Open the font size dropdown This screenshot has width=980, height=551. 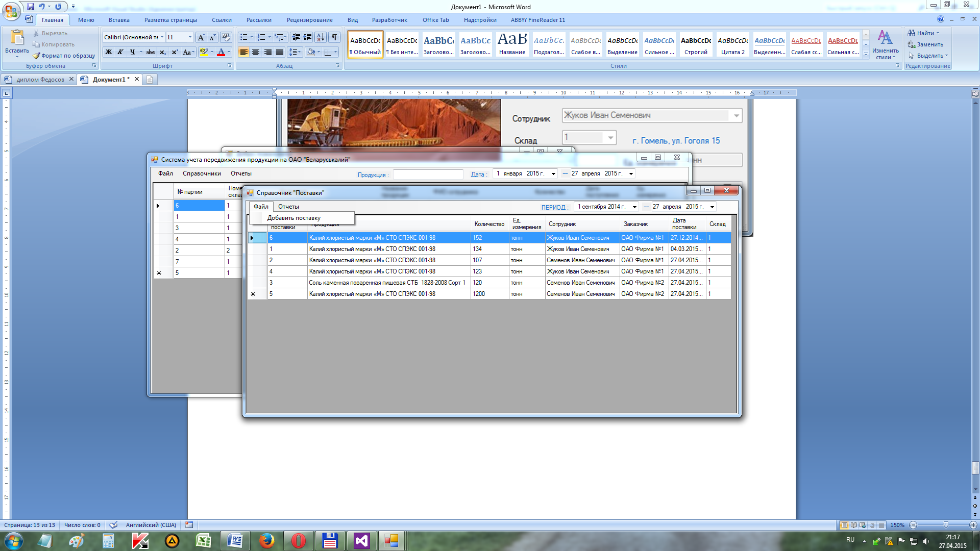(x=190, y=37)
